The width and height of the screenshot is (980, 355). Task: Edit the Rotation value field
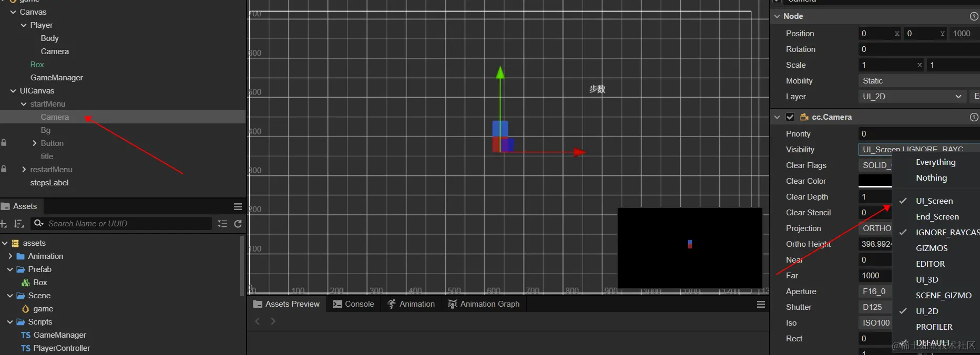[x=919, y=49]
